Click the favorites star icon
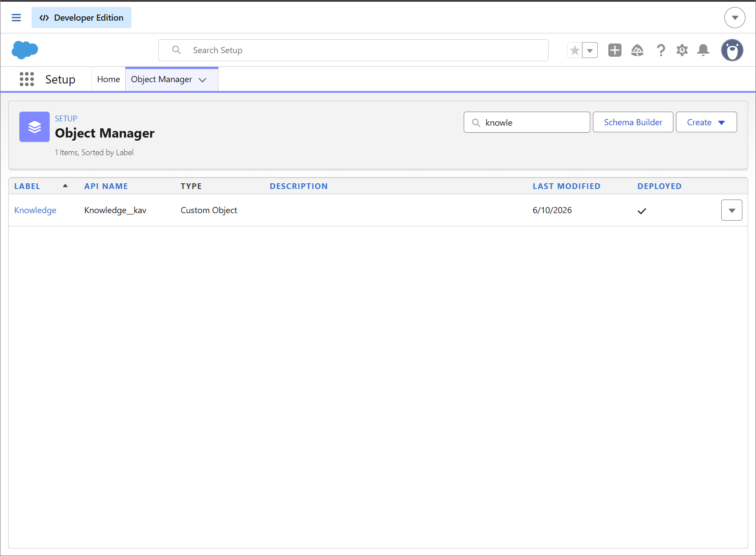Image resolution: width=756 pixels, height=556 pixels. pos(574,50)
